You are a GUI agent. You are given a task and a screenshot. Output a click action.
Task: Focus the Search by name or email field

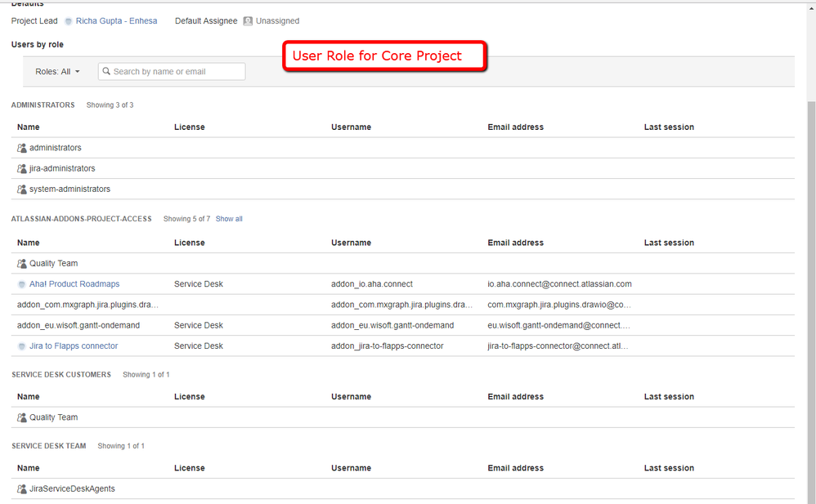point(172,72)
